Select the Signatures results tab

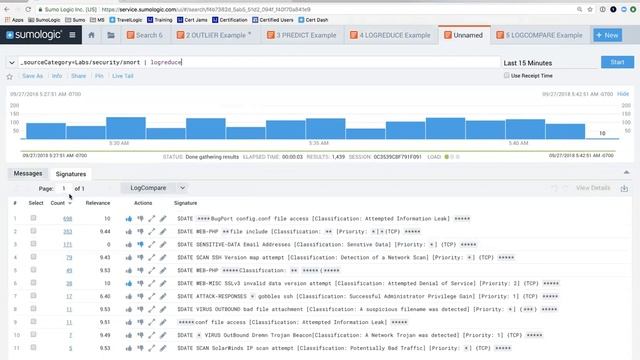(71, 174)
